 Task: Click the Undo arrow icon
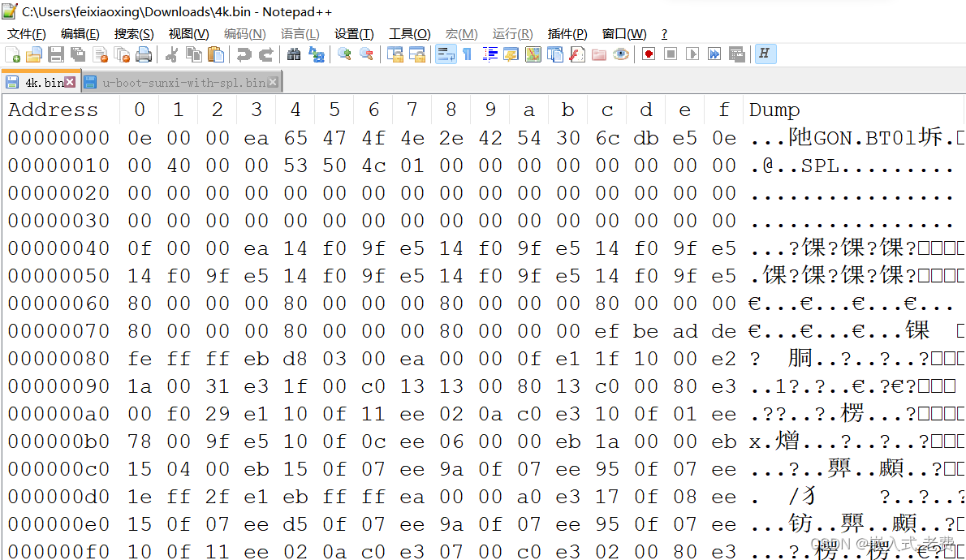244,55
